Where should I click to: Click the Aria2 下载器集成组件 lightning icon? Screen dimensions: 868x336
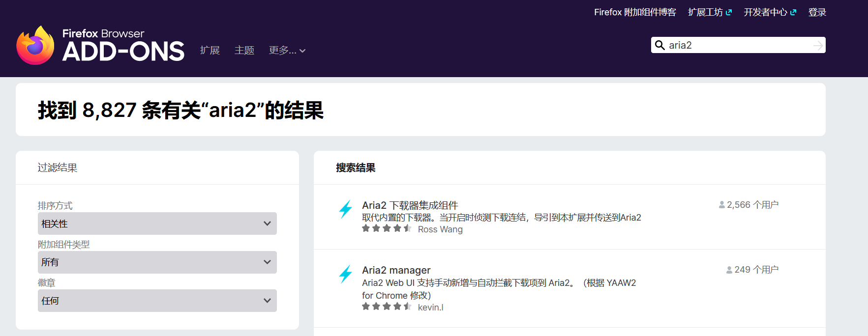click(x=346, y=209)
